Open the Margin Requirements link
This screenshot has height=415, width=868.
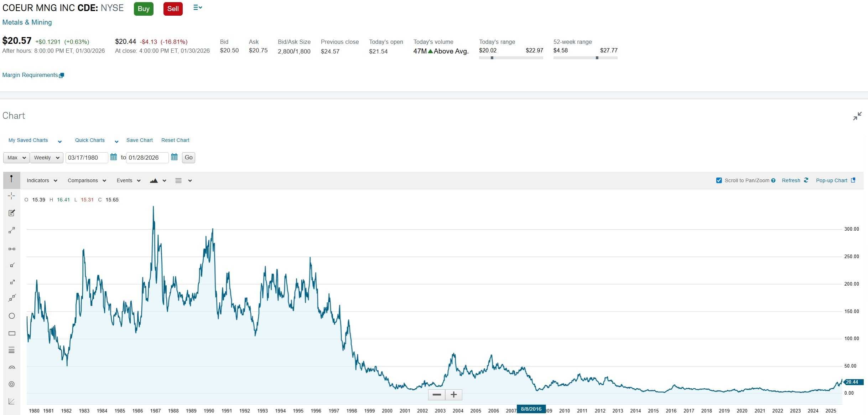(x=30, y=75)
